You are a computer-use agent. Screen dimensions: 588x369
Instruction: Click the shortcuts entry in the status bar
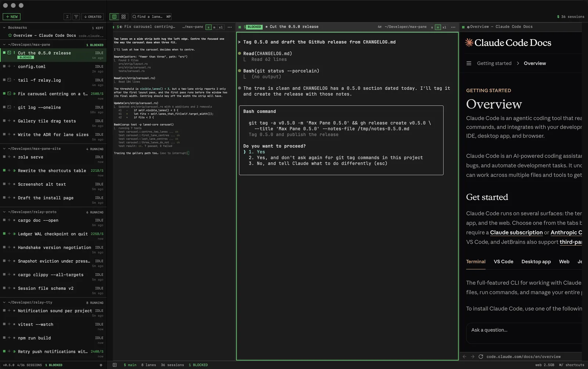coord(571,365)
